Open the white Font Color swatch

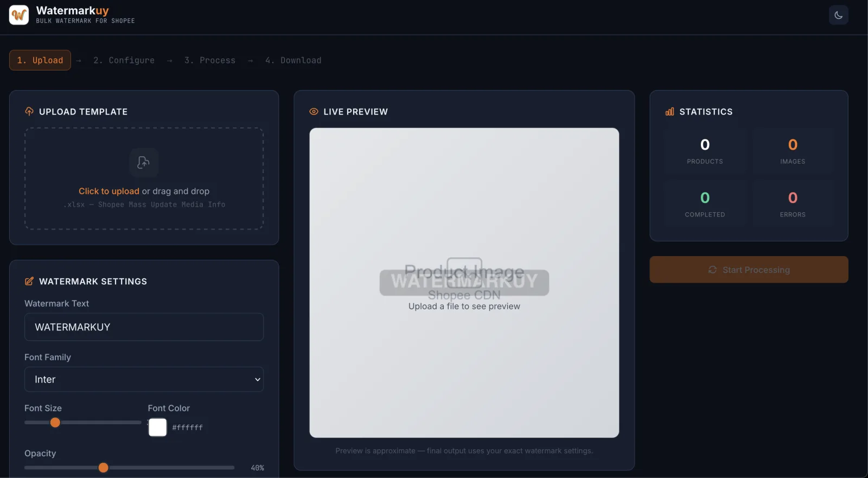[x=158, y=428]
